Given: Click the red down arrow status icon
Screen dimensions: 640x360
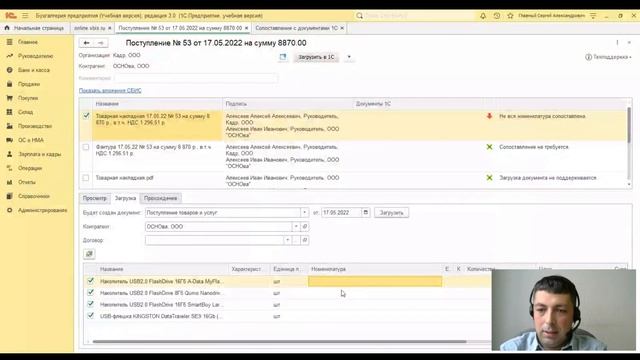Looking at the screenshot, I should click(489, 116).
